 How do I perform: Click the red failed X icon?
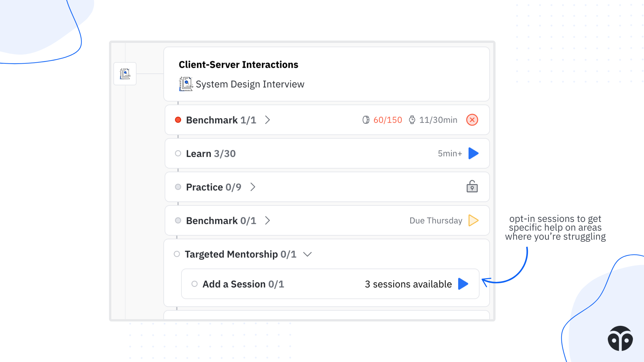[x=472, y=120]
